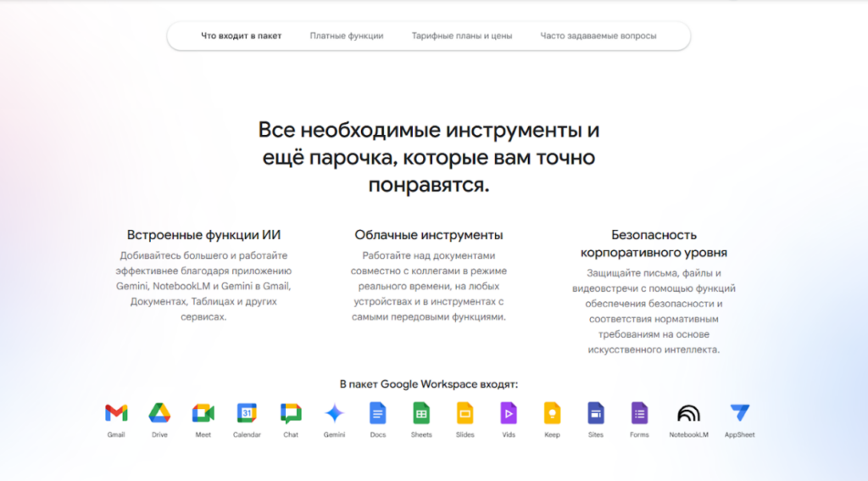The height and width of the screenshot is (481, 868).
Task: Click the 'Облачные инструменты' heading
Action: click(428, 235)
